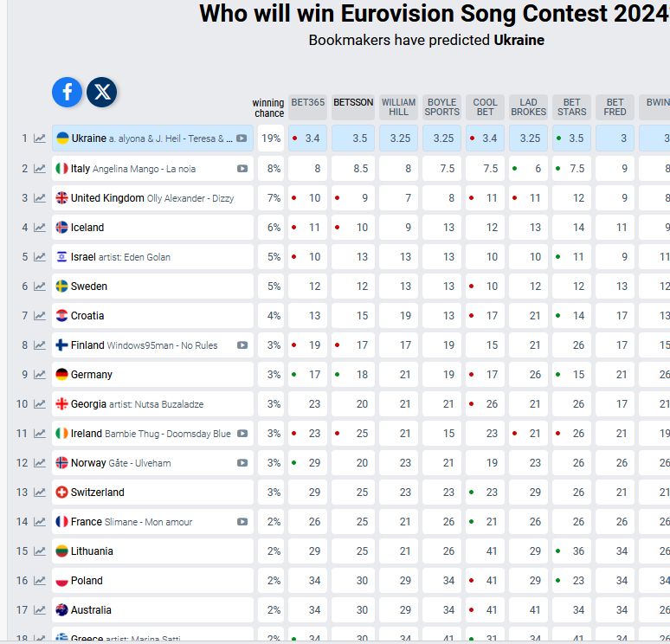The height and width of the screenshot is (644, 670).
Task: Play Ukraine's song video icon
Action: [x=242, y=138]
